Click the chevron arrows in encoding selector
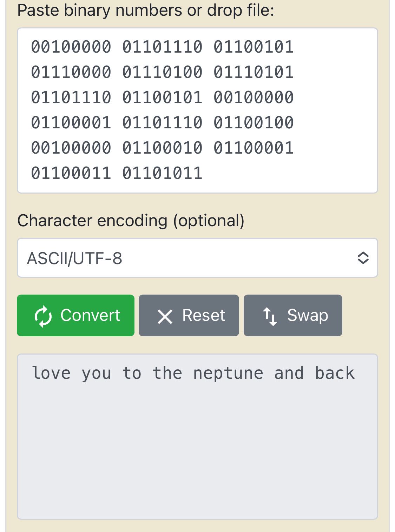This screenshot has width=395, height=532. point(363,258)
